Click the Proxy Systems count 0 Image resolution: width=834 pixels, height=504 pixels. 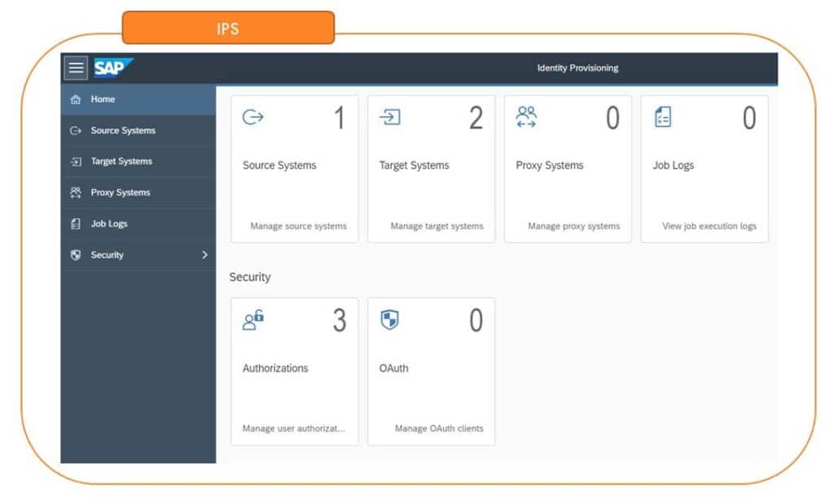[612, 118]
